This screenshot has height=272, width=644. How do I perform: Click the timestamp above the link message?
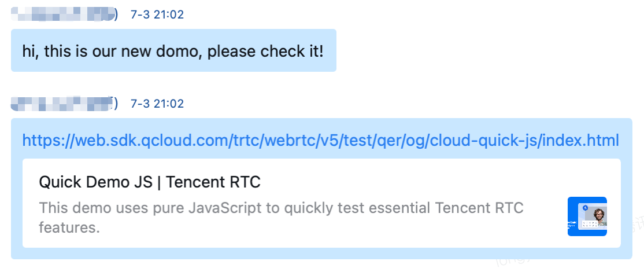157,104
